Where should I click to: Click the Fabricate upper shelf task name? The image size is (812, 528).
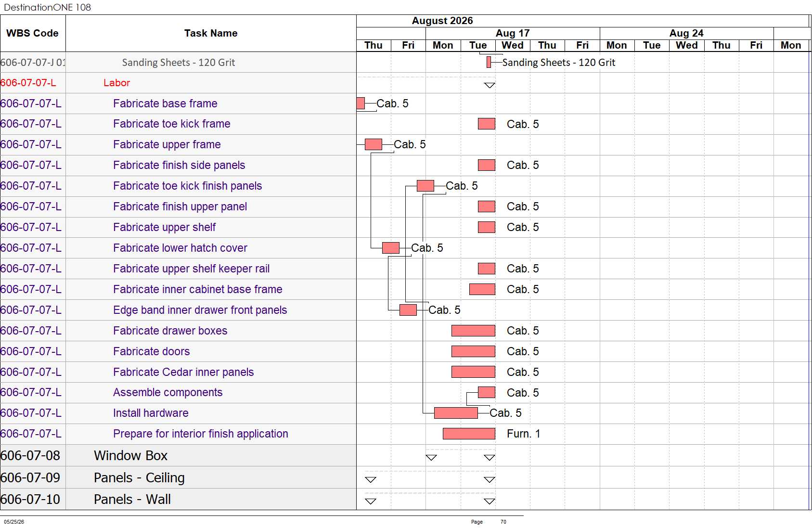(165, 227)
